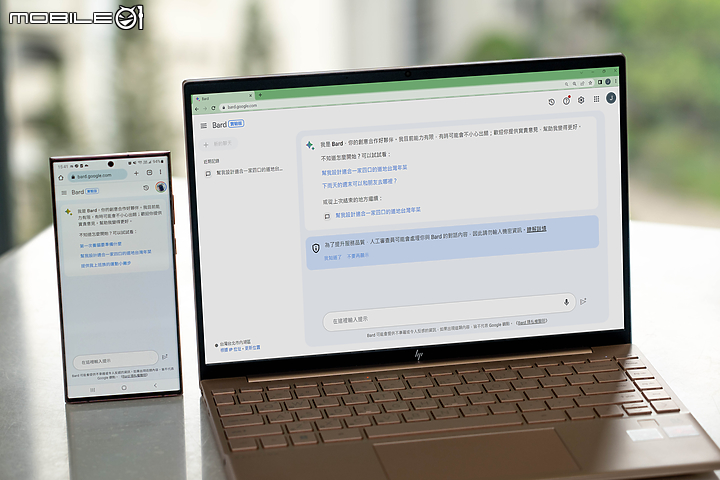Go forward in laptop Chrome

(205, 108)
